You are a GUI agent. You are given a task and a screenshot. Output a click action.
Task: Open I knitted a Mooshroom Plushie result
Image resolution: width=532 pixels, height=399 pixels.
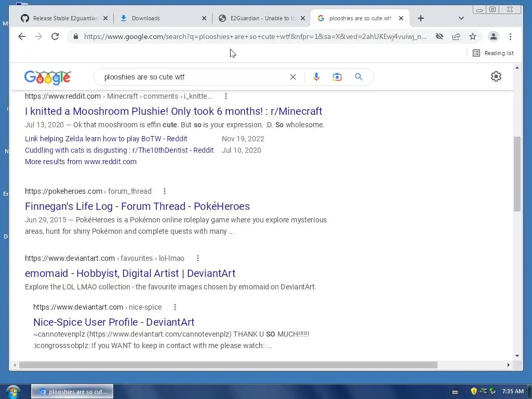point(174,111)
